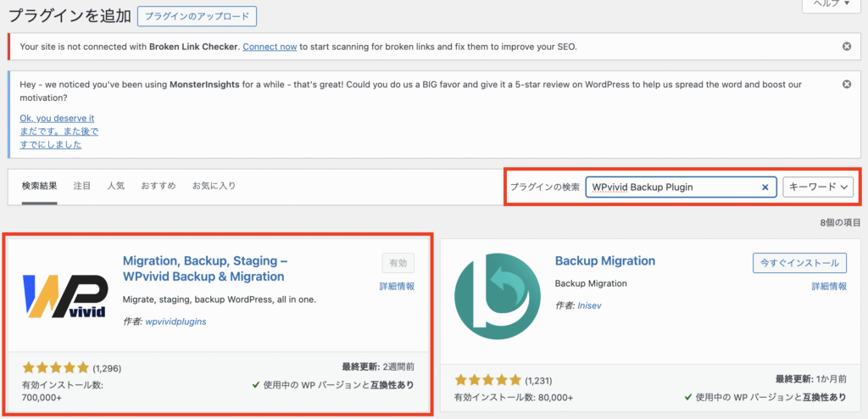
Task: Open 詳細情報 for WPvivid plugin
Action: [x=397, y=287]
